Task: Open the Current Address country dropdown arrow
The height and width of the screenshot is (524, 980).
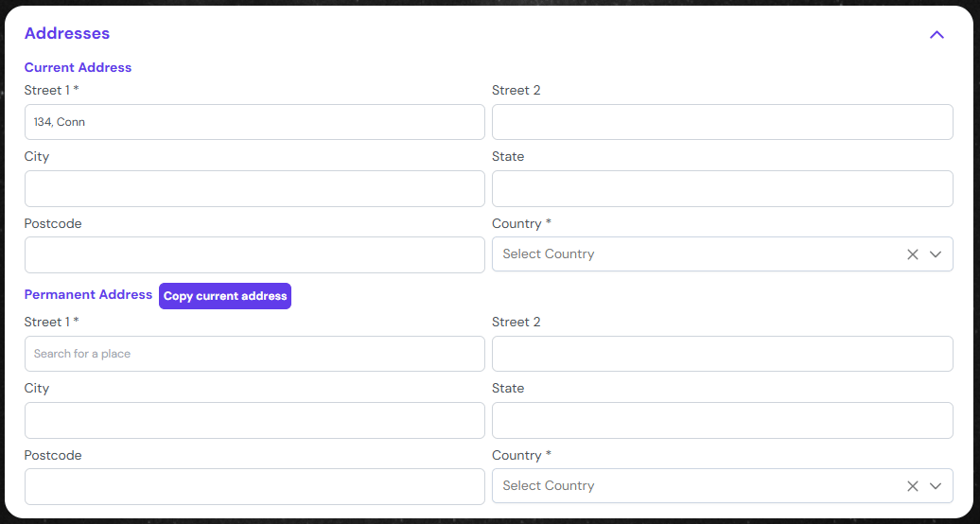Action: click(936, 254)
